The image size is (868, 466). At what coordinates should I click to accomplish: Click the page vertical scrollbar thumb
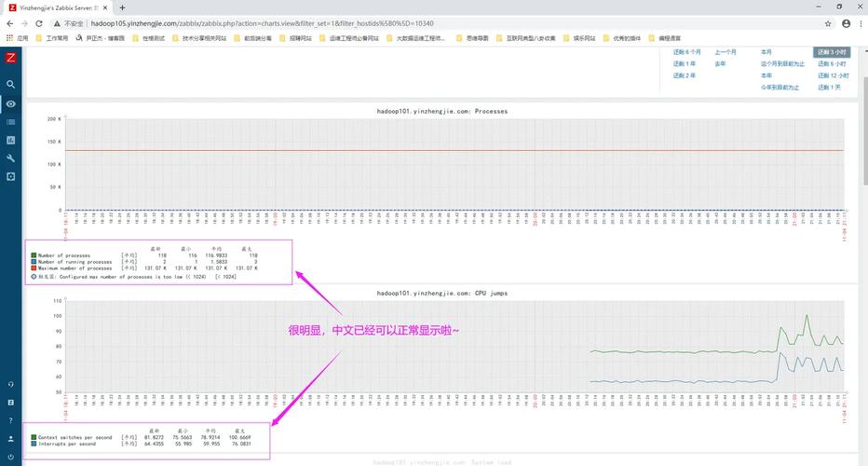[865, 131]
